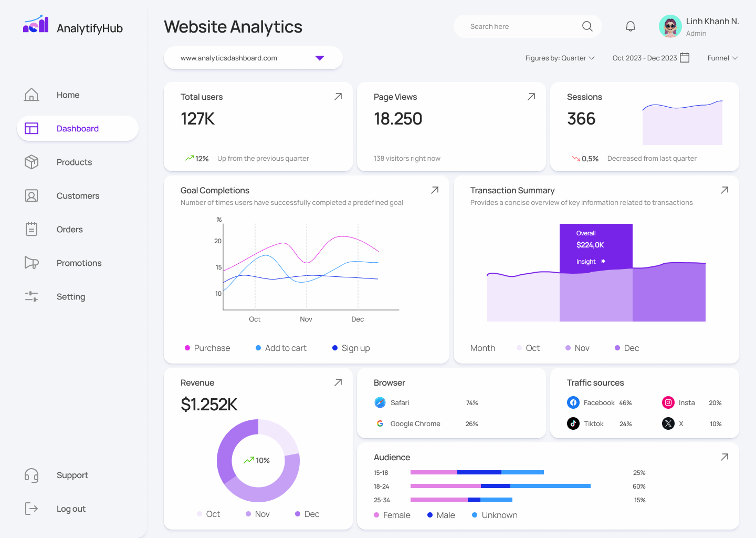Open the Setting menu item
The height and width of the screenshot is (538, 756).
pyautogui.click(x=70, y=296)
